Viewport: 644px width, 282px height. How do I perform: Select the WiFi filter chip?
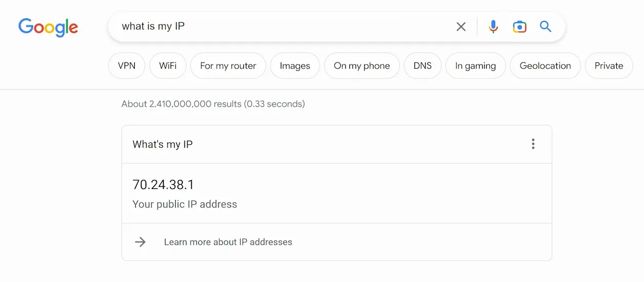[168, 66]
